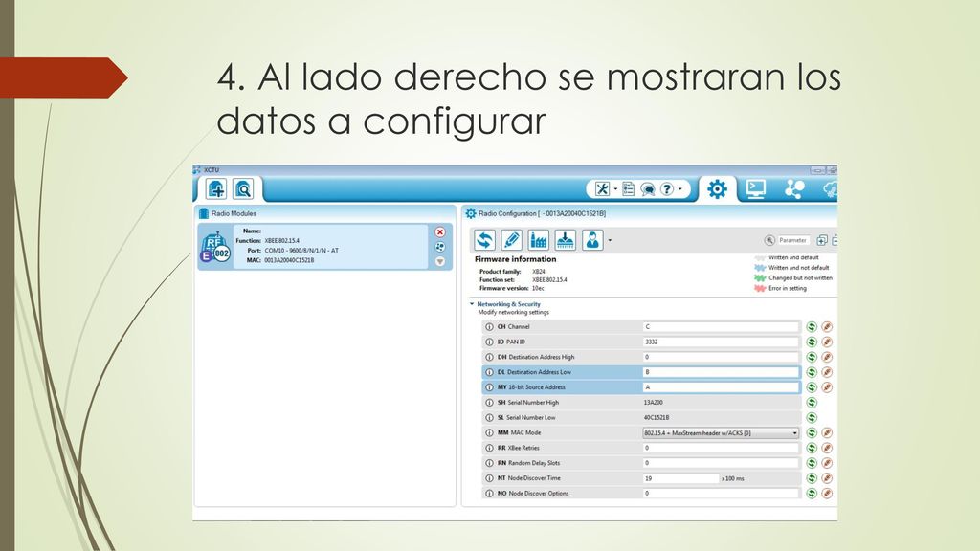980x551 pixels.
Task: Click the RR XBee Retries field
Action: (722, 448)
